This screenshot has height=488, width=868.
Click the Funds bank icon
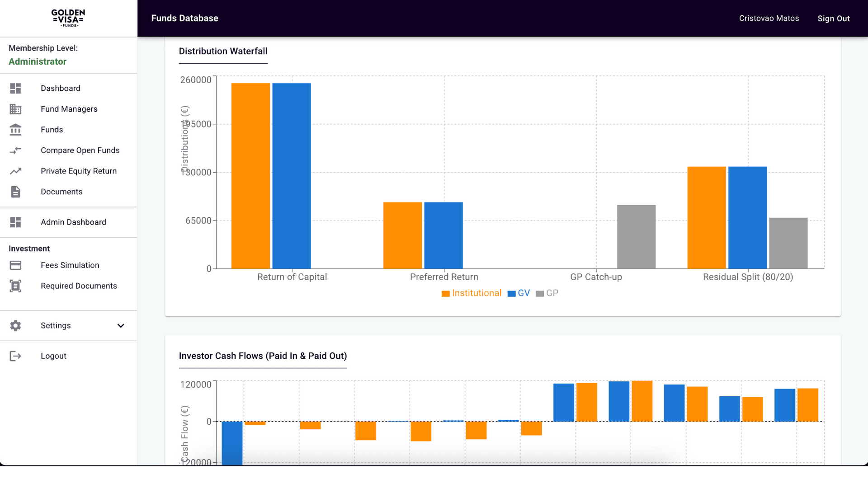[15, 130]
